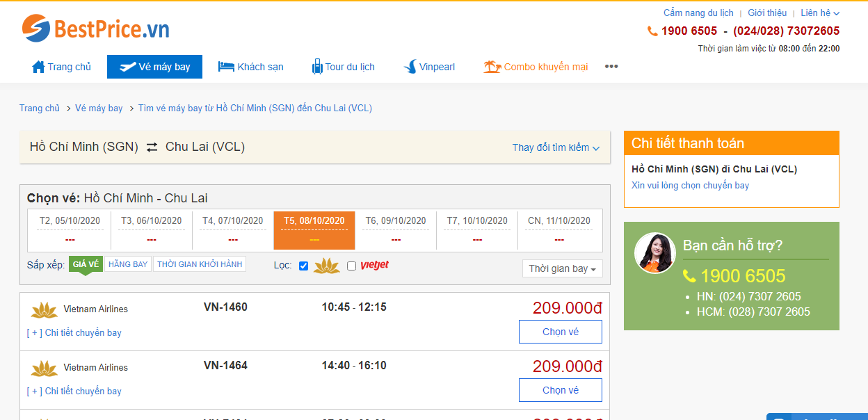Screen dimensions: 868x420
Task: Click the yellow phone icon in support box
Action: 689,276
